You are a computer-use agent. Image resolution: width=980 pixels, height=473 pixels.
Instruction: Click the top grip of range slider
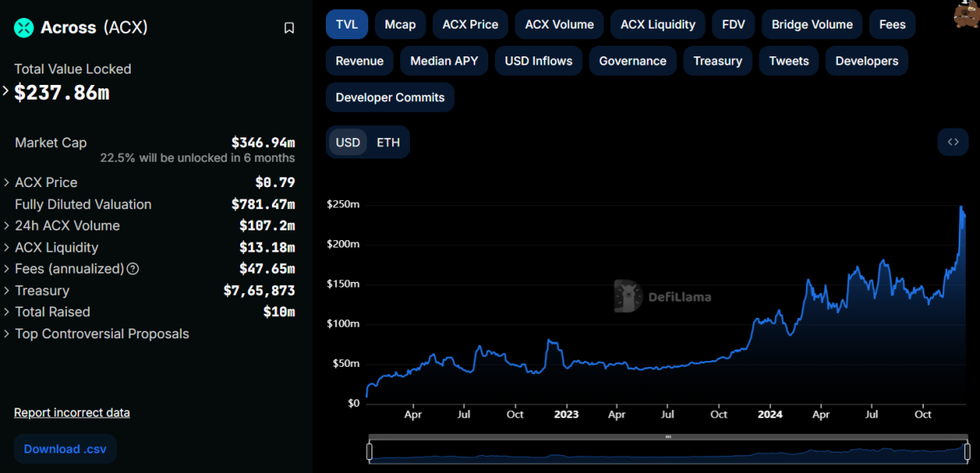point(668,437)
